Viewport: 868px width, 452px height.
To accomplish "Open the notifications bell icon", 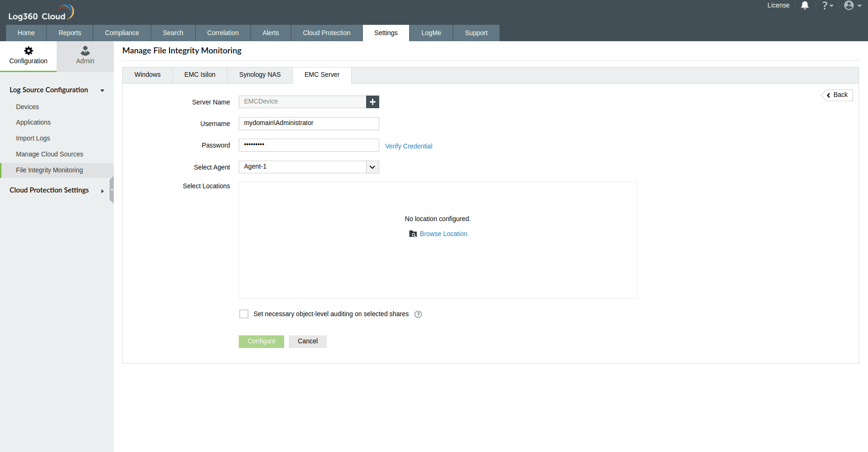I will 805,5.
